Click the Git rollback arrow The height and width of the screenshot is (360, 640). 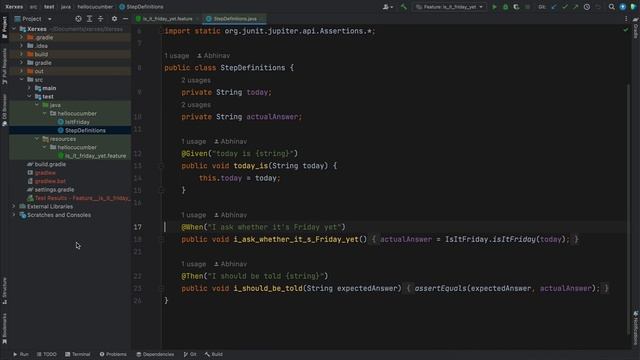tap(598, 7)
